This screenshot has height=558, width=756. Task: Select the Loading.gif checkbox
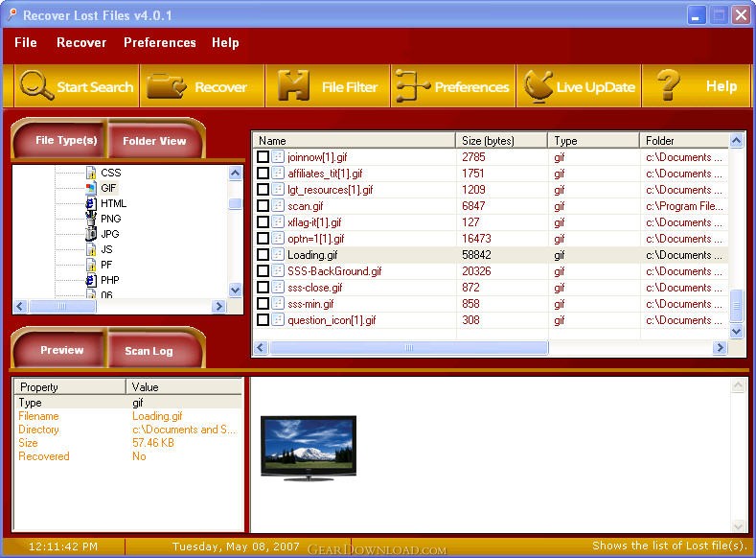(x=263, y=255)
